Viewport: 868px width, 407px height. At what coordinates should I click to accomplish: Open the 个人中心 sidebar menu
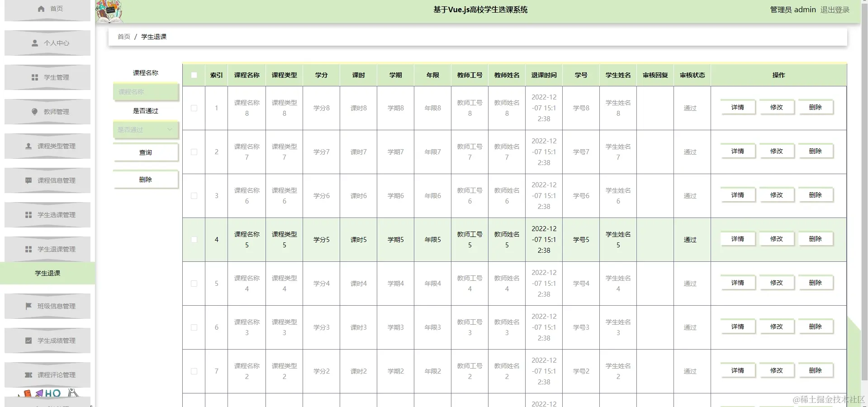coord(47,43)
